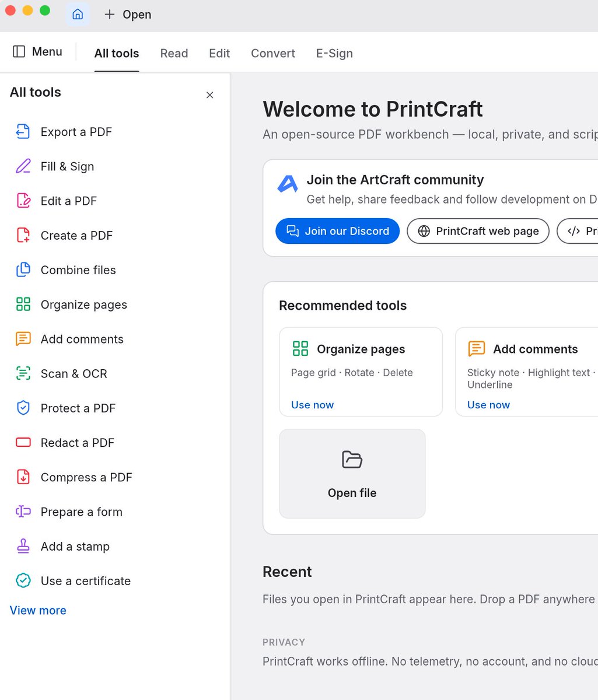
Task: Click the sidebar panel icon beside Menu
Action: click(x=19, y=52)
